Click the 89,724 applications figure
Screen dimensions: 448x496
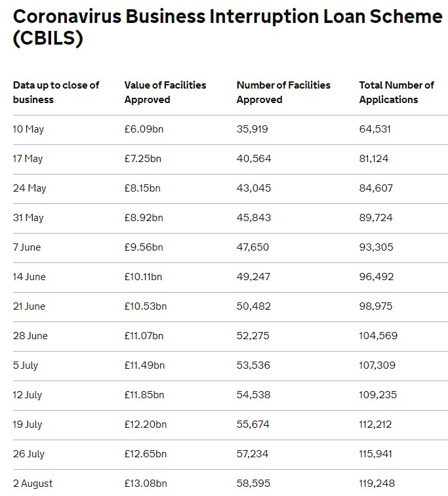376,218
